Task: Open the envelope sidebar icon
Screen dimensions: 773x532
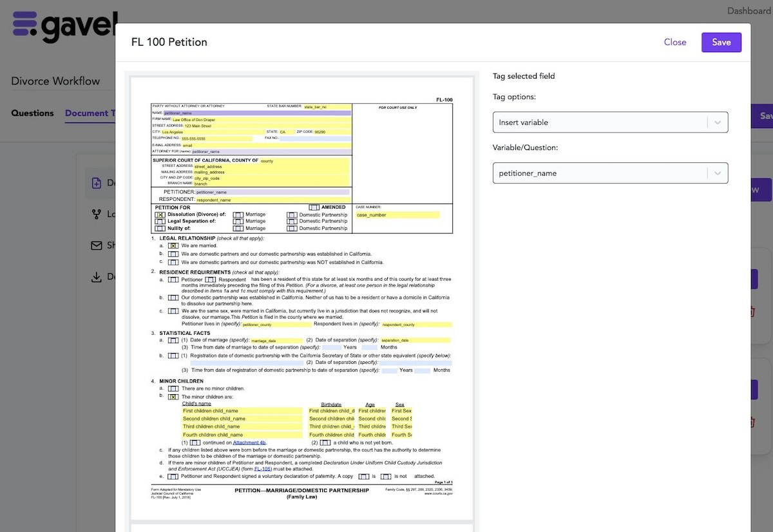Action: (x=97, y=245)
